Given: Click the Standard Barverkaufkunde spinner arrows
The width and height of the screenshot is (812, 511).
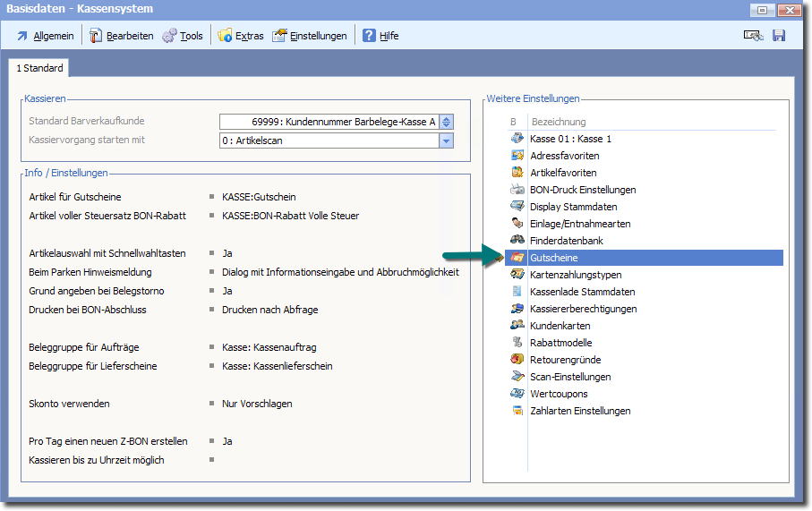Looking at the screenshot, I should tap(447, 122).
